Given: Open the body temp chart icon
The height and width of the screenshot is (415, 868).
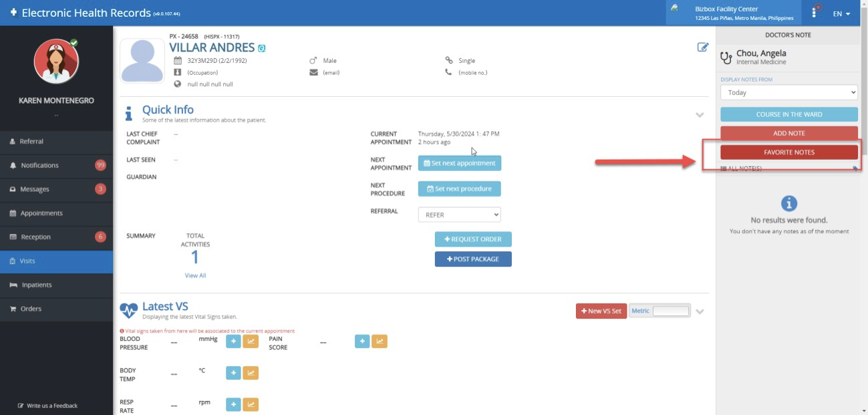Looking at the screenshot, I should [251, 373].
